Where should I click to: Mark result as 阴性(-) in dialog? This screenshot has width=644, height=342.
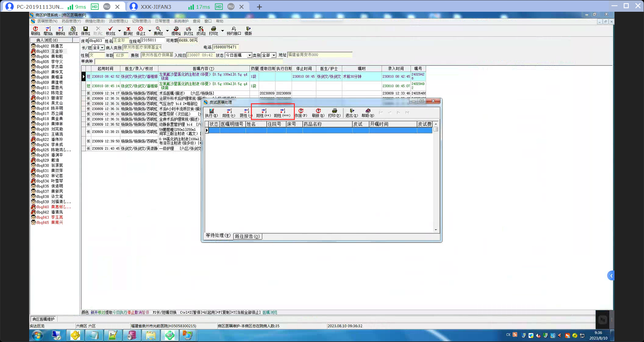(246, 113)
